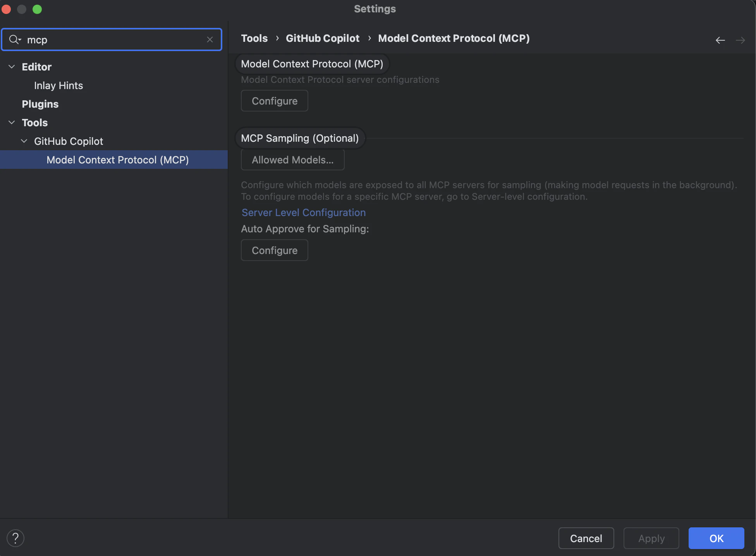This screenshot has width=756, height=556.
Task: Collapse the Editor tree section
Action: point(12,67)
